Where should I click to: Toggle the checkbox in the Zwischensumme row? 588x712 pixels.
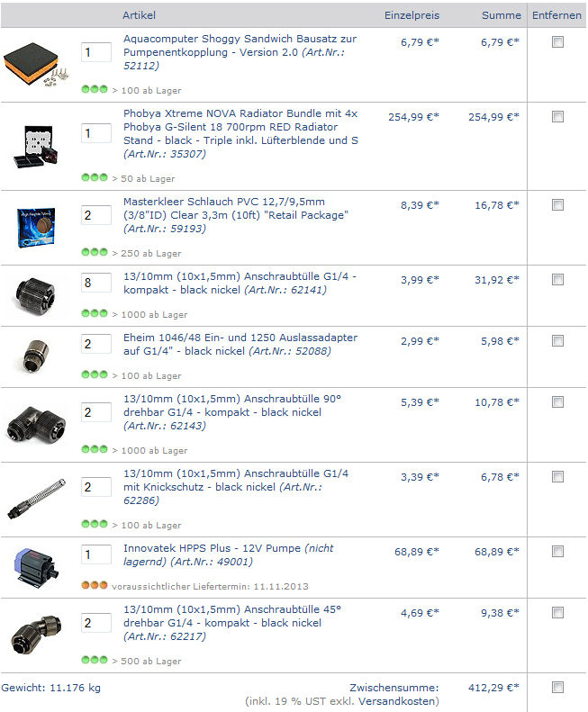point(557,687)
